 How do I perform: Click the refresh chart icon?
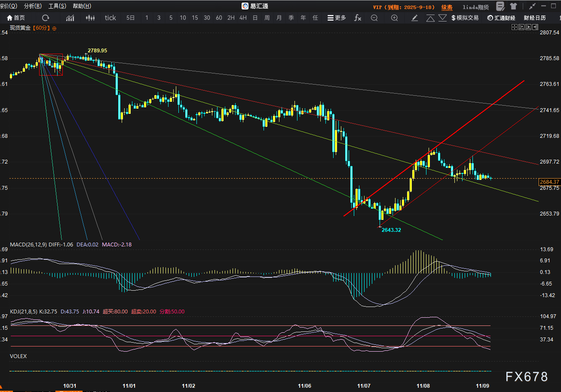click(46, 18)
